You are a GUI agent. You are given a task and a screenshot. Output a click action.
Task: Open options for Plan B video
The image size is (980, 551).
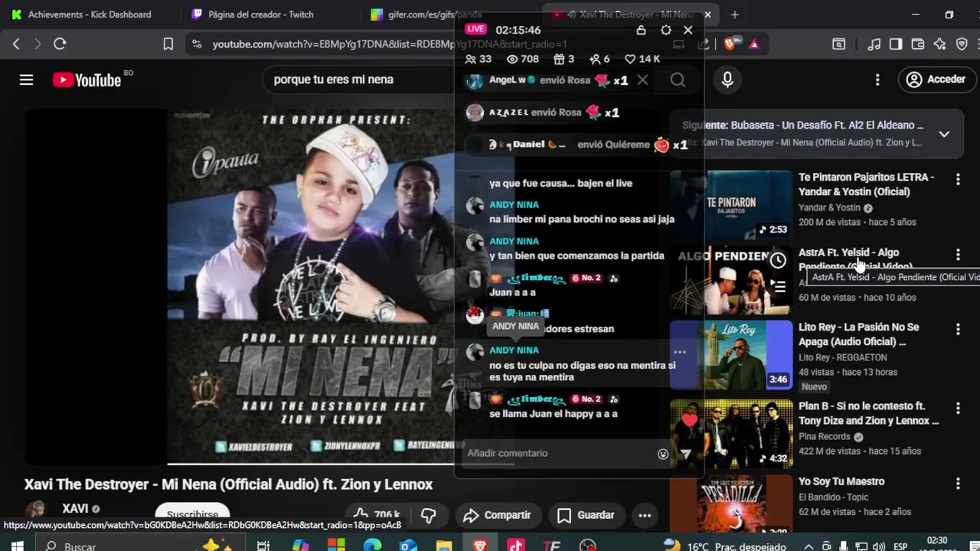coord(958,408)
